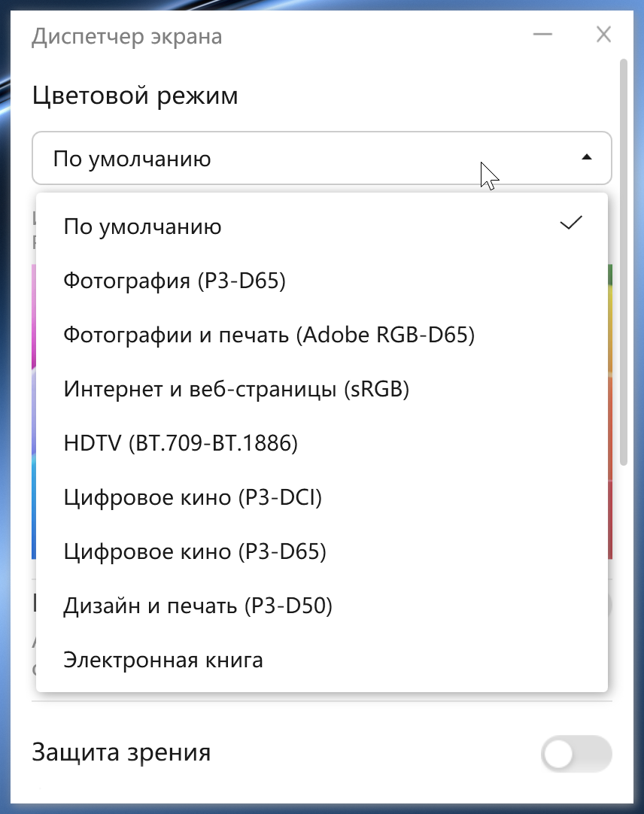The image size is (644, 814).
Task: Click the vertical scrollbar on the right
Action: point(623,263)
